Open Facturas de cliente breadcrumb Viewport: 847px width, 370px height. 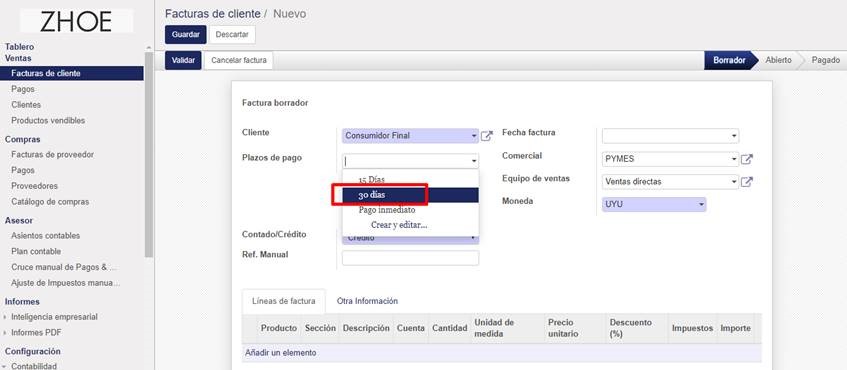coord(212,14)
